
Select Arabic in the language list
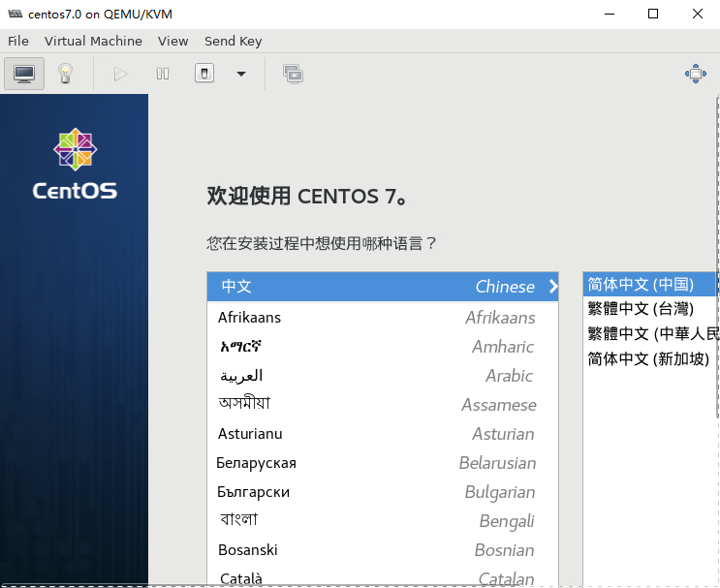383,376
